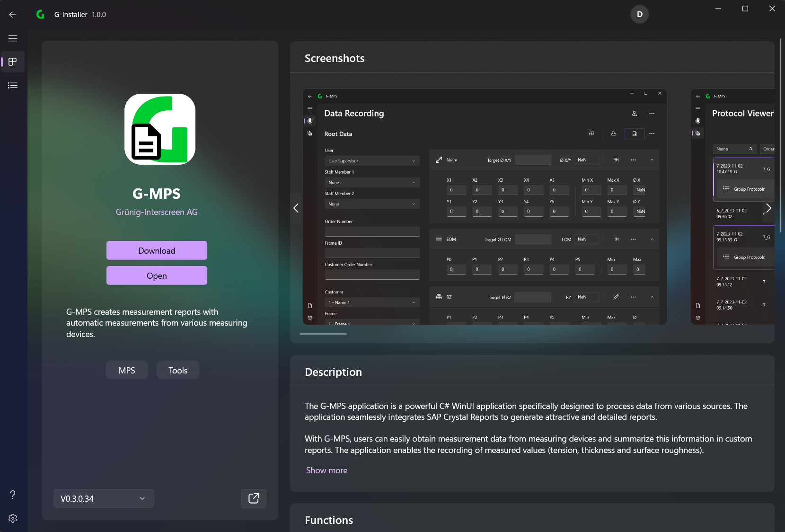Open the user account avatar D

pyautogui.click(x=639, y=14)
